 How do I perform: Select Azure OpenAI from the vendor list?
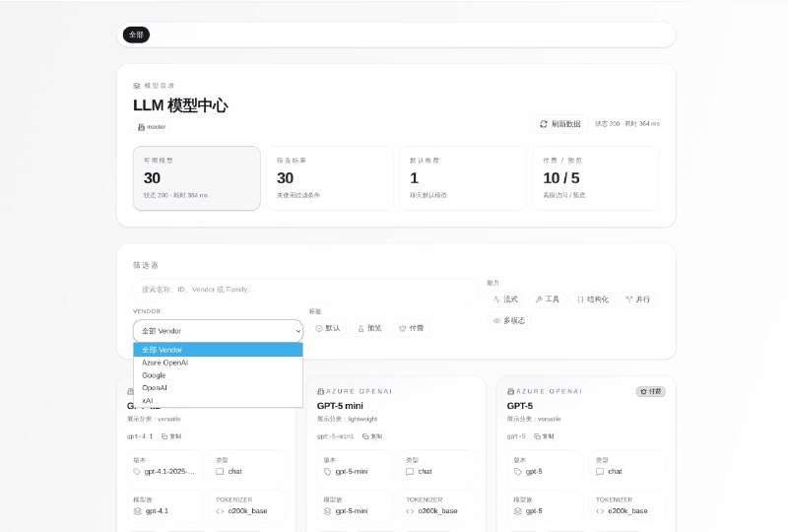coord(164,363)
